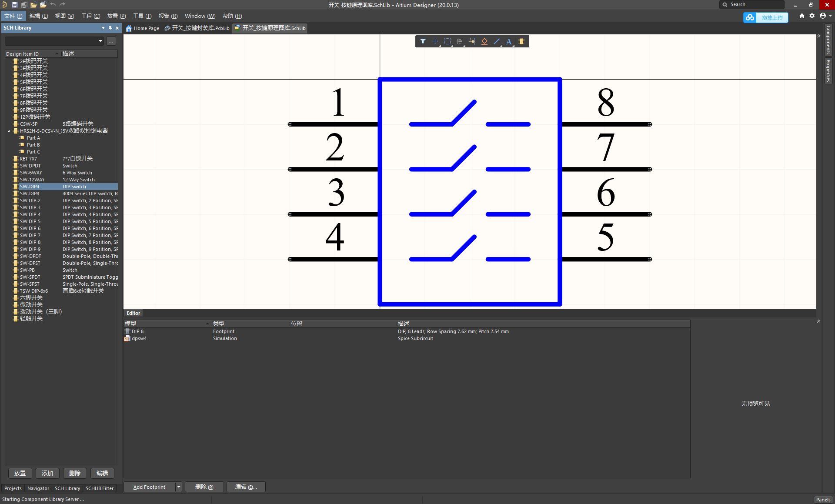The height and width of the screenshot is (504, 835).
Task: Sort by Design Item ID column header
Action: 32,54
